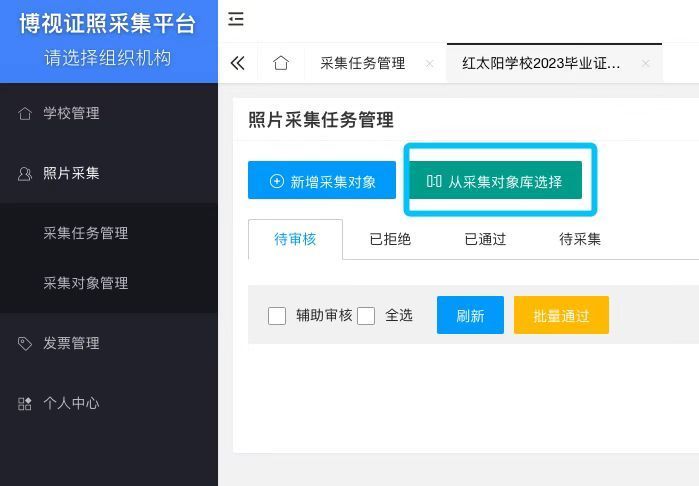Close the 红太阳学校2023毕业证 tab
The width and height of the screenshot is (699, 486).
pyautogui.click(x=645, y=63)
